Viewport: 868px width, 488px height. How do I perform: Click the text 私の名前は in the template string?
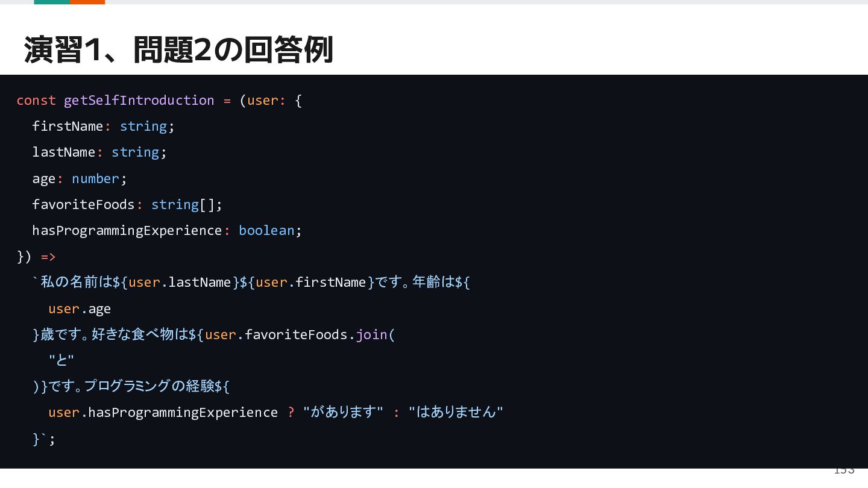pos(77,282)
